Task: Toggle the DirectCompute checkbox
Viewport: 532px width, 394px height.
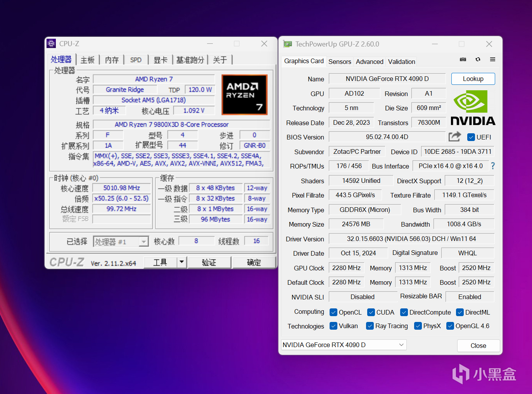Action: (x=404, y=312)
